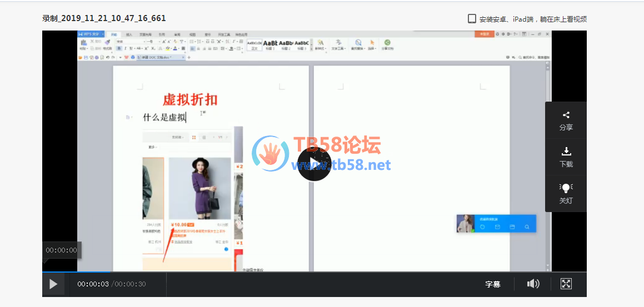Open the 页面布局 ribbon tab in WPS
This screenshot has height=307, width=644.
click(146, 34)
